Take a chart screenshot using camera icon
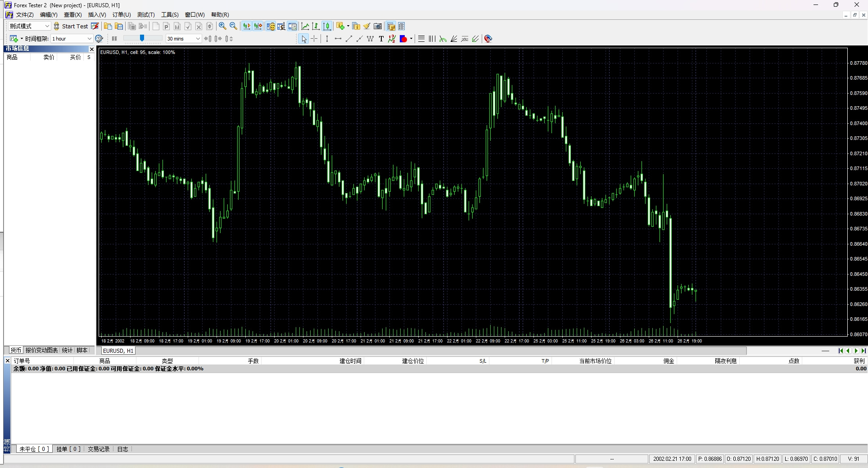The image size is (868, 468). pyautogui.click(x=378, y=26)
